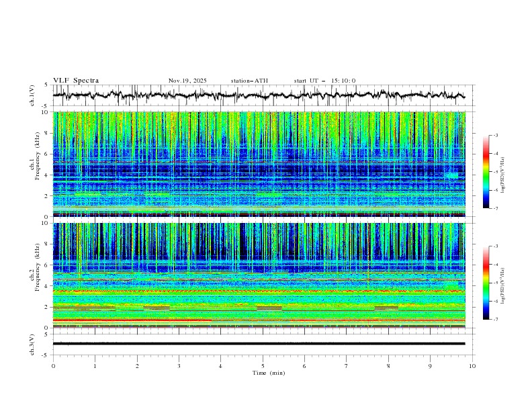Image resolution: width=532 pixels, height=411 pixels.
Task: Click the "-3" tick on ch.1 colorbar
Action: click(x=495, y=135)
